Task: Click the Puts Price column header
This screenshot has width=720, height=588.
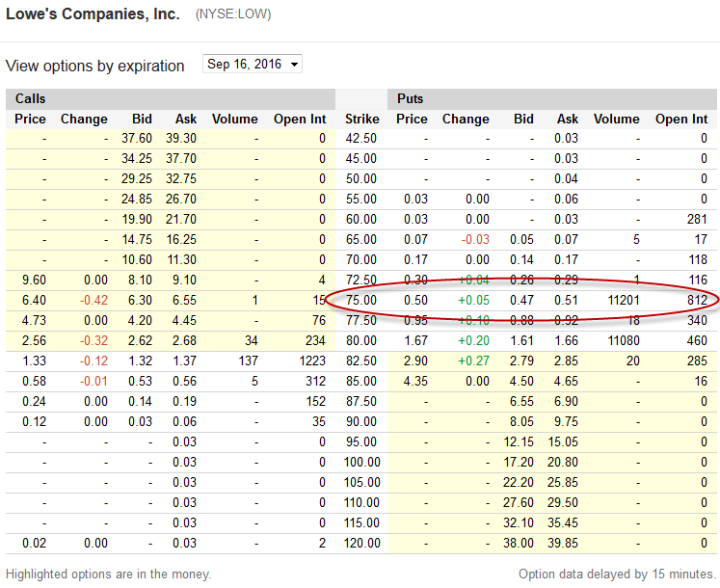Action: click(x=412, y=119)
